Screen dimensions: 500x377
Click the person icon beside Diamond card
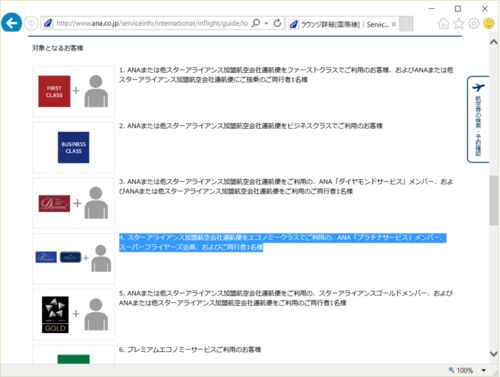pos(96,203)
